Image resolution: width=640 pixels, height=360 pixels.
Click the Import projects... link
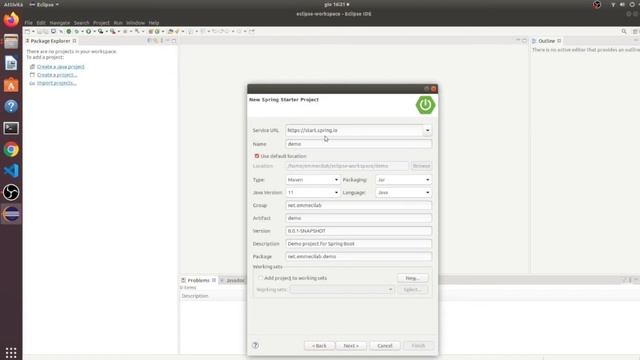tap(57, 83)
